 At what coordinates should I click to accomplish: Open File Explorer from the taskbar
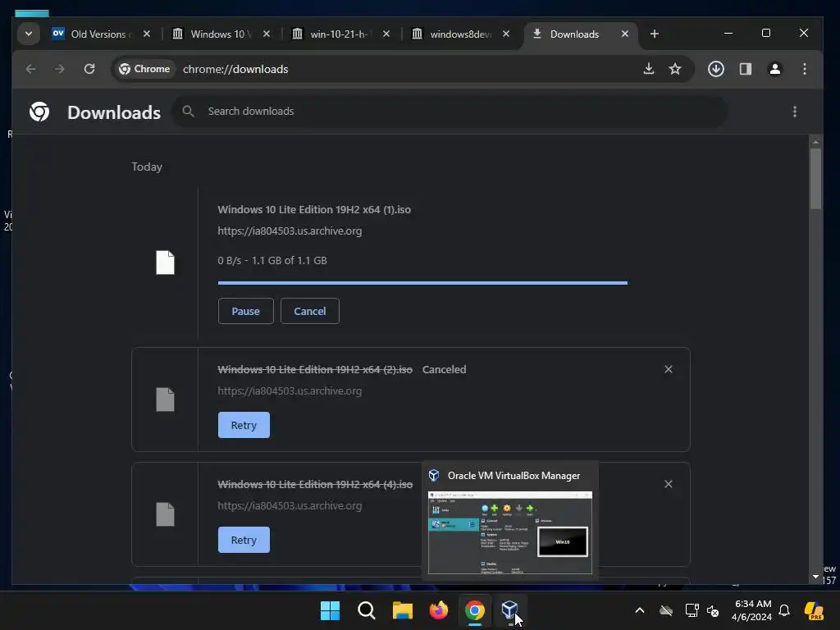tap(402, 610)
